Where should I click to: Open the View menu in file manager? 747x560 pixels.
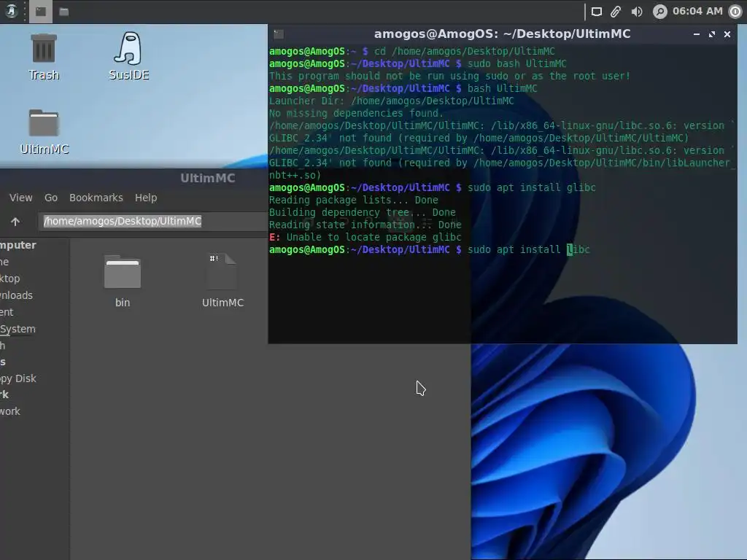21,198
